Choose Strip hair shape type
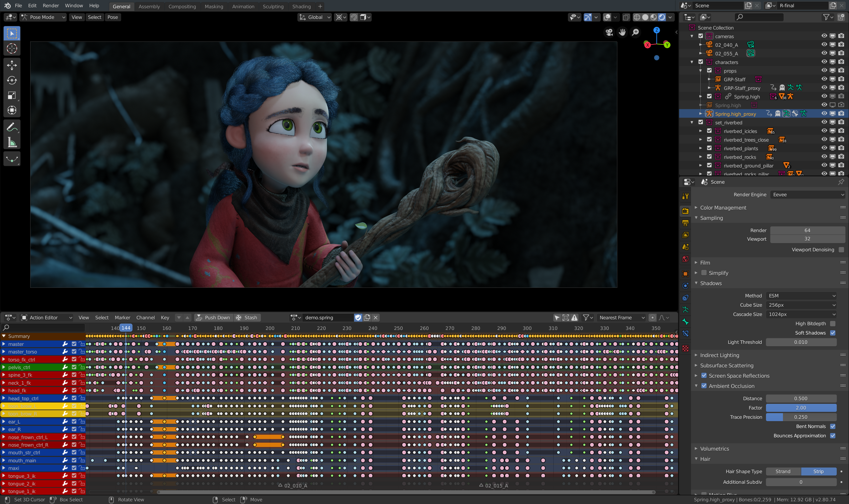 [x=818, y=472]
